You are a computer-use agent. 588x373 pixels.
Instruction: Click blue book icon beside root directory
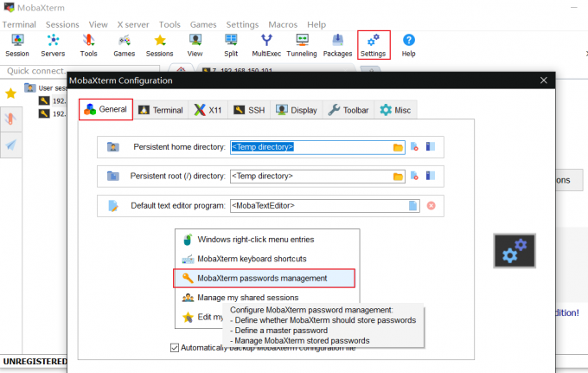431,176
